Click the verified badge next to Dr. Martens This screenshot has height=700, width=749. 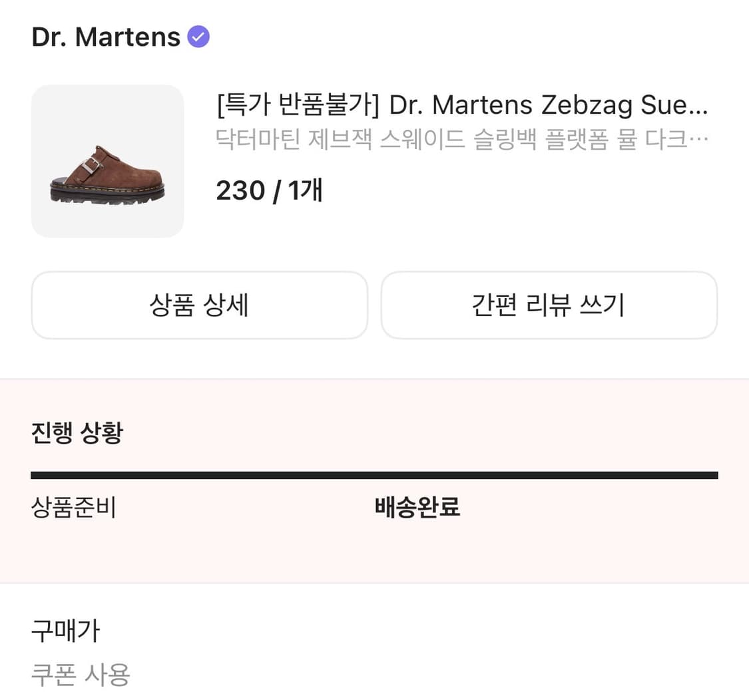198,37
